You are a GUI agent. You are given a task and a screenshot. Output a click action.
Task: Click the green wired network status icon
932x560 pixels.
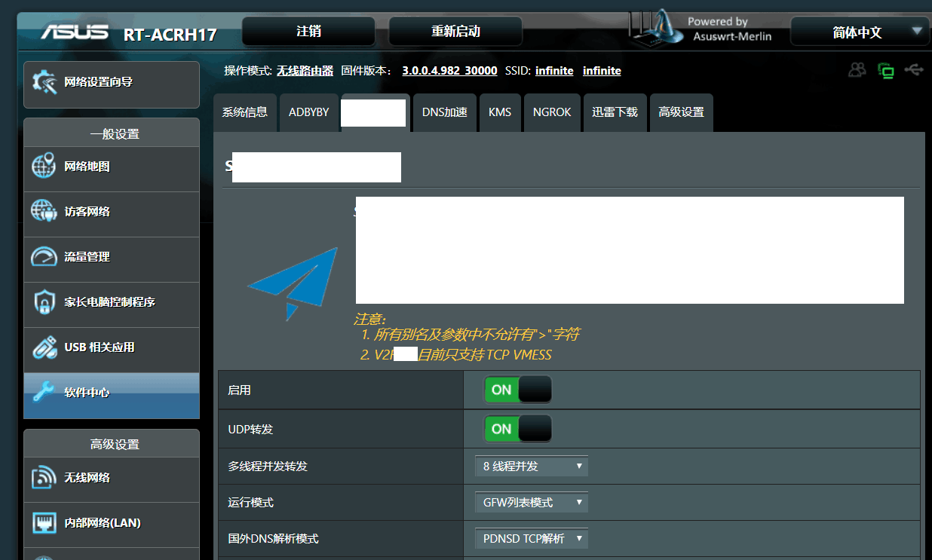coord(886,69)
